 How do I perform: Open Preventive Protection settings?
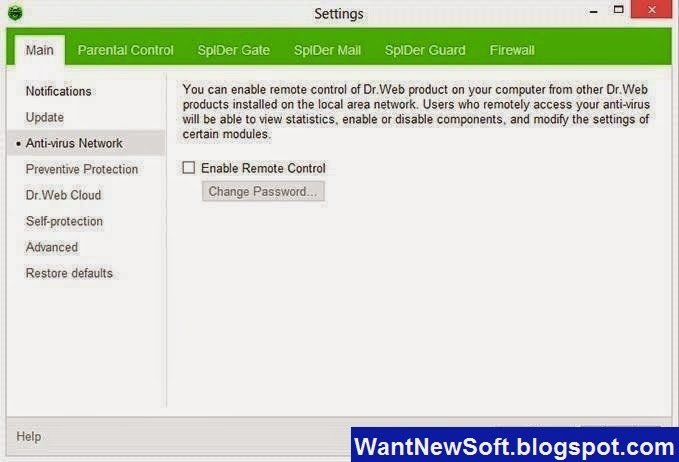tap(82, 169)
